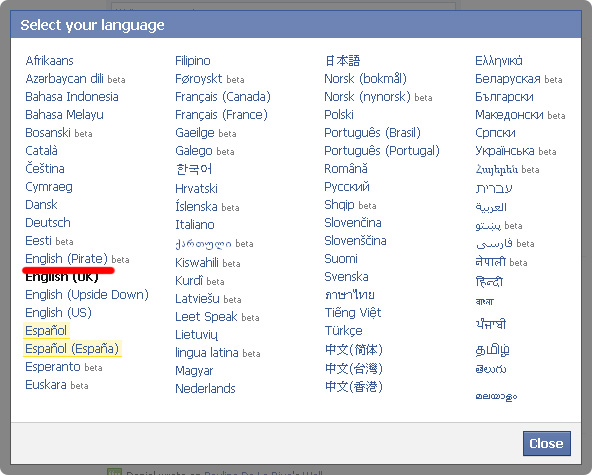Choose Български language
592x475 pixels.
click(x=504, y=97)
